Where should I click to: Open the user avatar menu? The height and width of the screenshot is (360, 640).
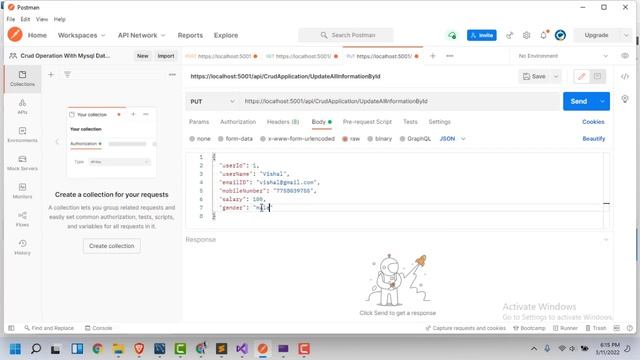(x=560, y=36)
